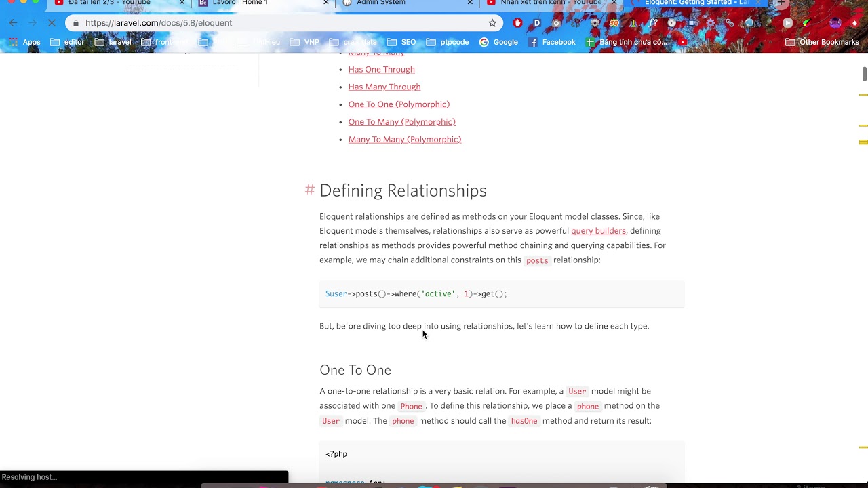Click the page's vertical scrollbar thumb
This screenshot has height=488, width=868.
tap(865, 74)
